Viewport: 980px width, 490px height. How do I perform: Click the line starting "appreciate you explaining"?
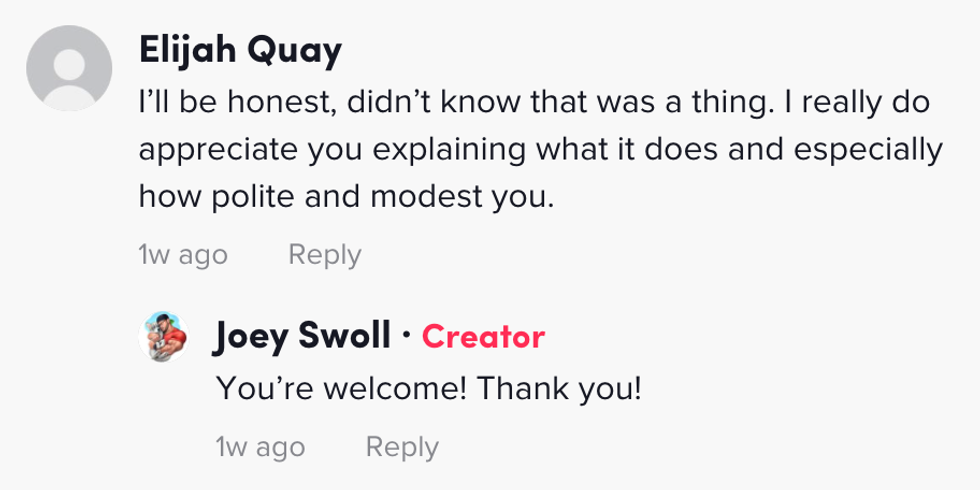pos(540,150)
